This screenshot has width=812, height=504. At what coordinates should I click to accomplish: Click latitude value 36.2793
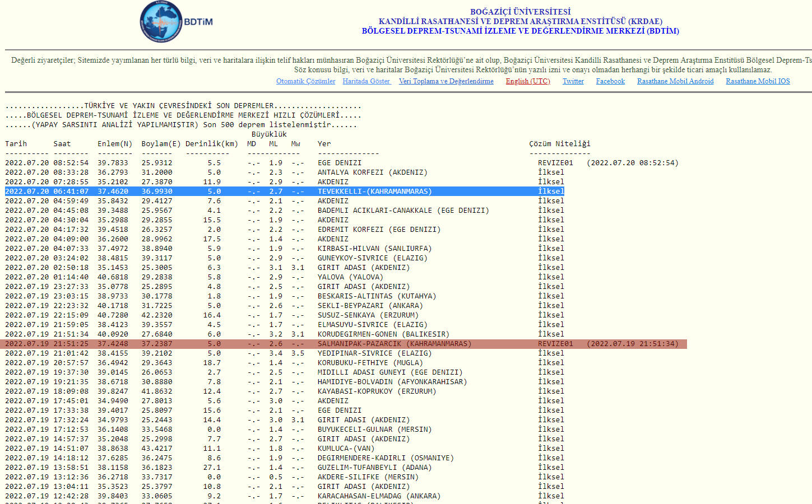pos(113,172)
